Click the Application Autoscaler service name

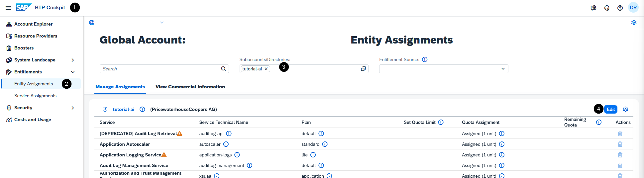pos(125,144)
